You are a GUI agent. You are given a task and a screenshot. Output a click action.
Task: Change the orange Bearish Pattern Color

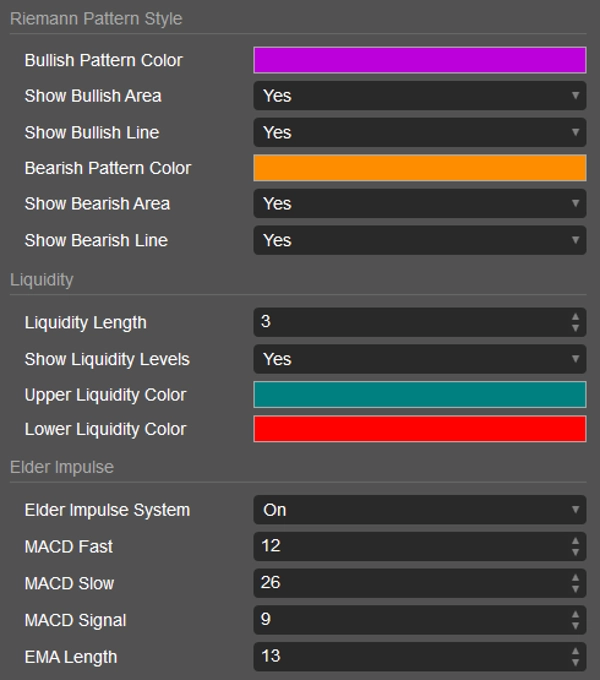pos(419,168)
